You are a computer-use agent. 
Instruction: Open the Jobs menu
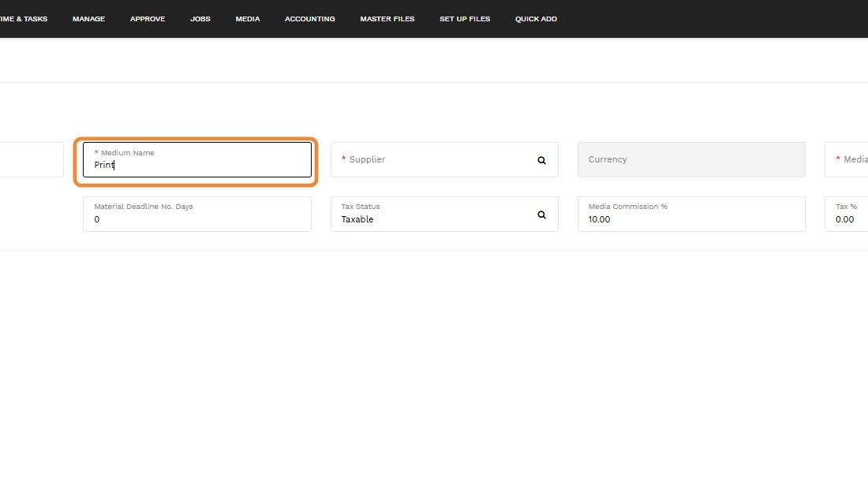pos(200,19)
